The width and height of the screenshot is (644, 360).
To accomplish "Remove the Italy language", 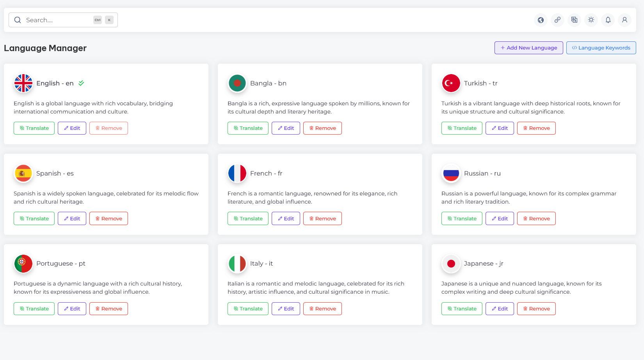I will 322,309.
